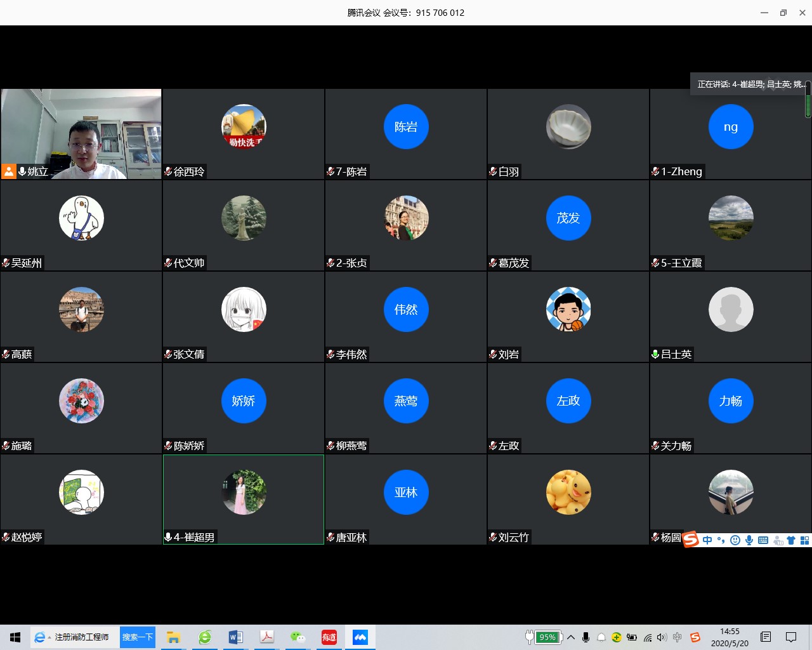Screen dimensions: 812x650
Task: Click the microphone volume level meter
Action: pyautogui.click(x=808, y=100)
